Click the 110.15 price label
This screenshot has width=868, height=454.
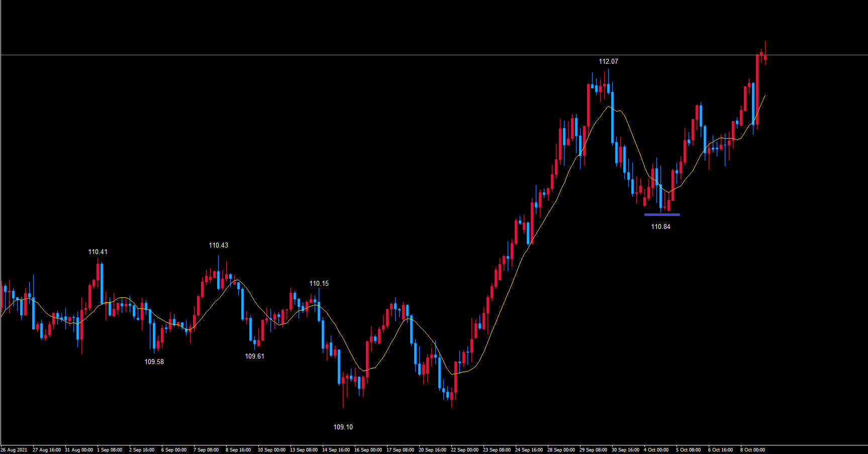[x=319, y=283]
